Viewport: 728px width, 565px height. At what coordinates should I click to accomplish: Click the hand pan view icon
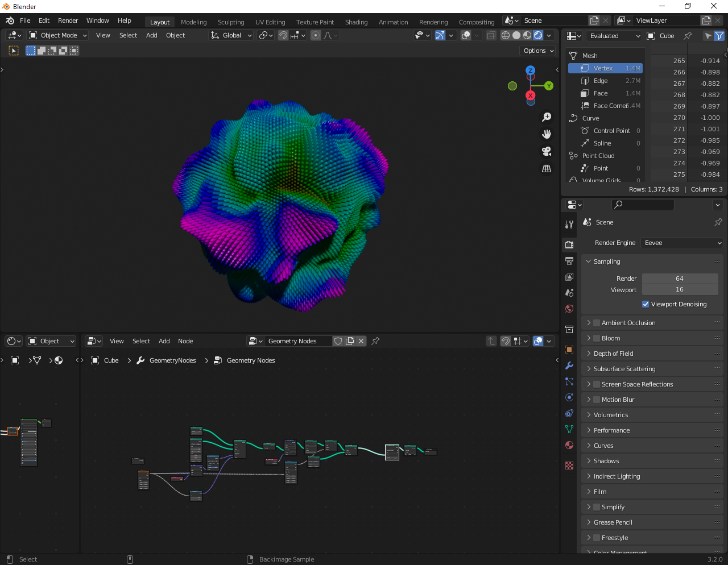point(547,134)
